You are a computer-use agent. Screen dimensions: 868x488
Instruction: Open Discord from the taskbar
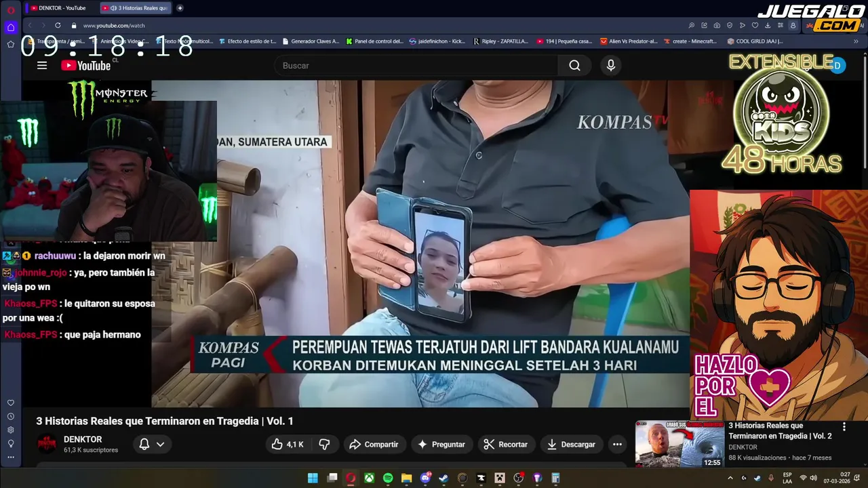click(426, 478)
